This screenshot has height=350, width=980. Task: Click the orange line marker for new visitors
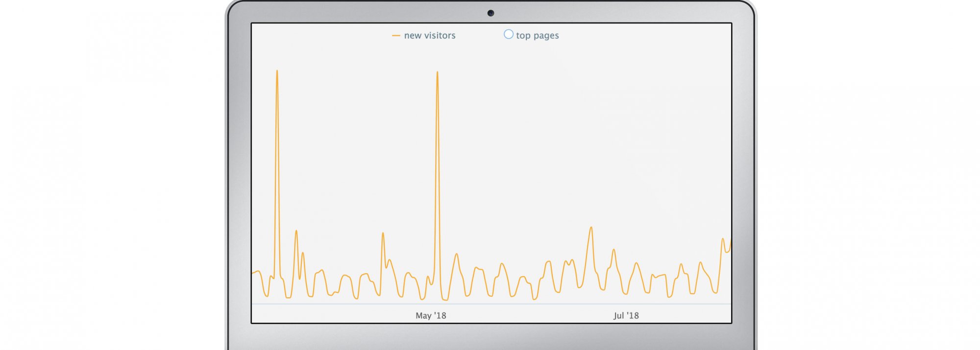tap(396, 36)
